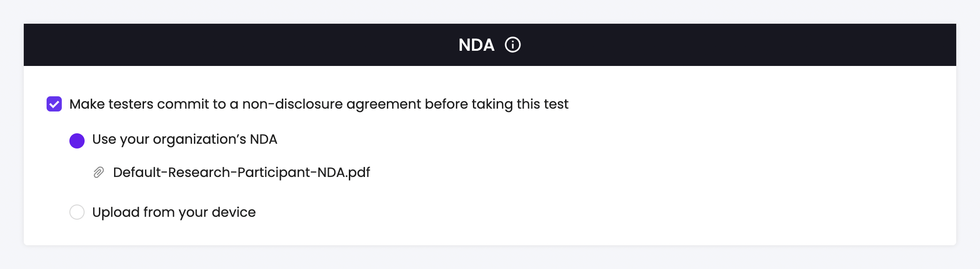Image resolution: width=980 pixels, height=269 pixels.
Task: Click the "Upload from your device" label text
Action: (173, 212)
